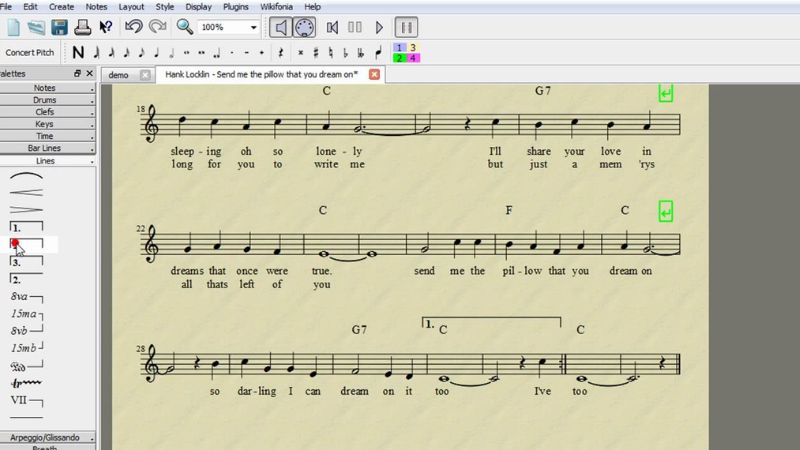Open the Create menu
The image size is (800, 450).
61,7
